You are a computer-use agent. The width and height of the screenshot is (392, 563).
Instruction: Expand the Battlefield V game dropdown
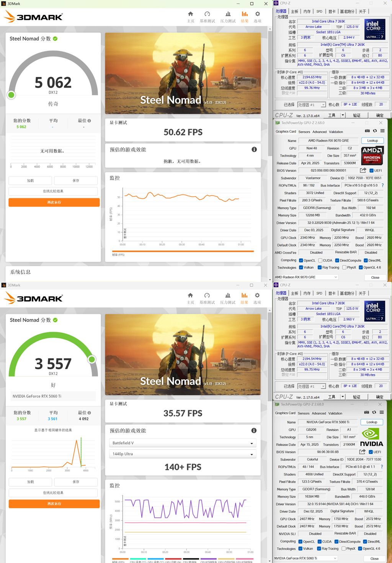click(183, 443)
